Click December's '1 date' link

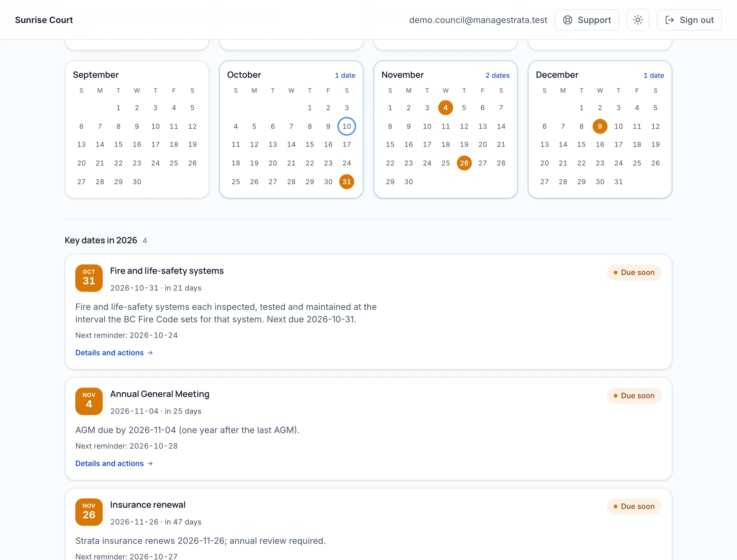tap(653, 75)
